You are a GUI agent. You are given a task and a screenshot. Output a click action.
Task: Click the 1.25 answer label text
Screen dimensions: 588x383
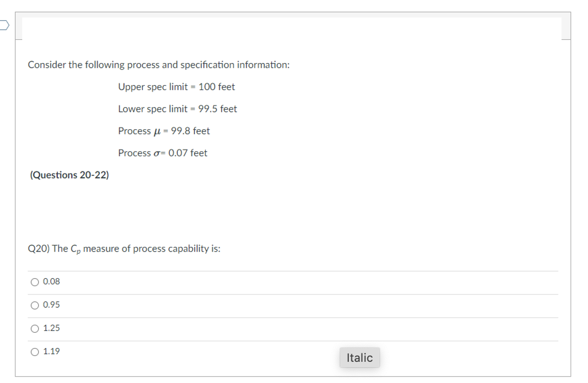pos(52,328)
